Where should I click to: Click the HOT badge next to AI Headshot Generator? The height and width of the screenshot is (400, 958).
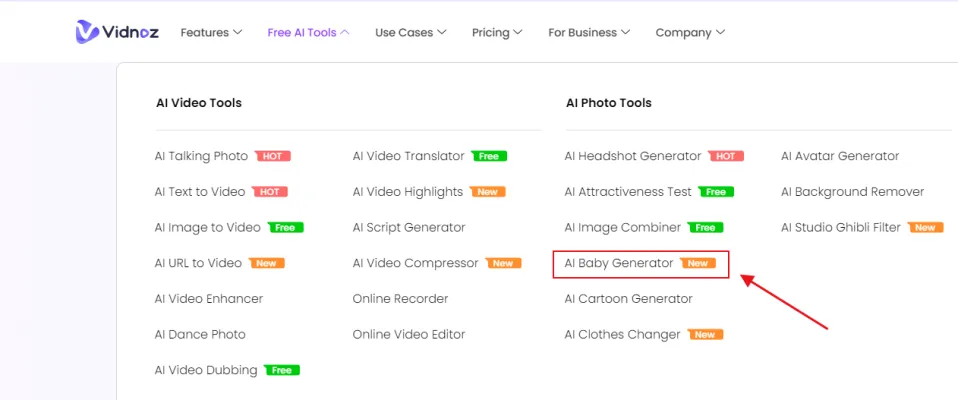(726, 156)
